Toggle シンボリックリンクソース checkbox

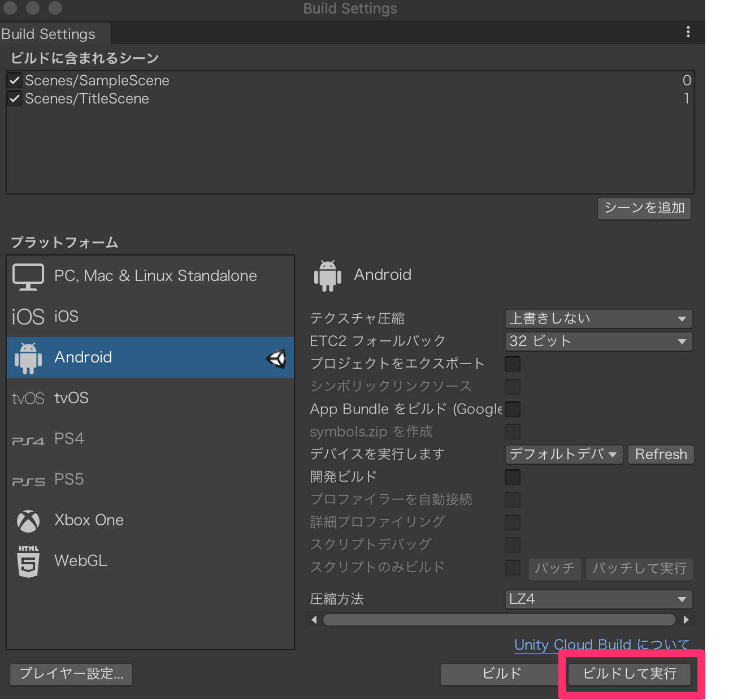(513, 387)
